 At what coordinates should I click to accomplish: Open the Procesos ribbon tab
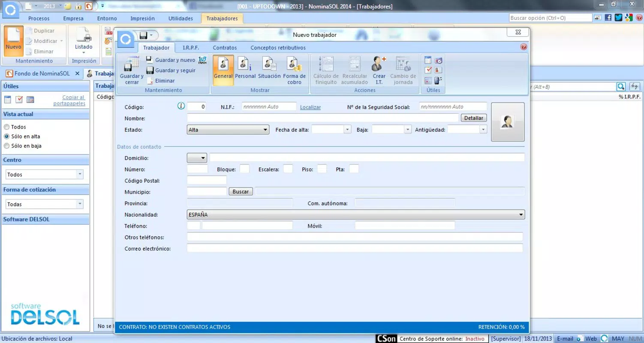[39, 18]
